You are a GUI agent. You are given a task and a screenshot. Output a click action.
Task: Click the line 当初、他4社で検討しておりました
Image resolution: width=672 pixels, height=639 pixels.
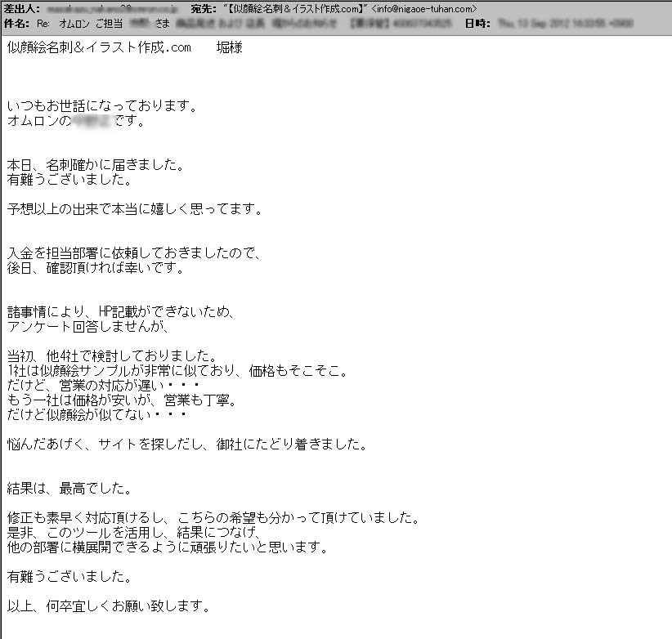click(x=111, y=355)
